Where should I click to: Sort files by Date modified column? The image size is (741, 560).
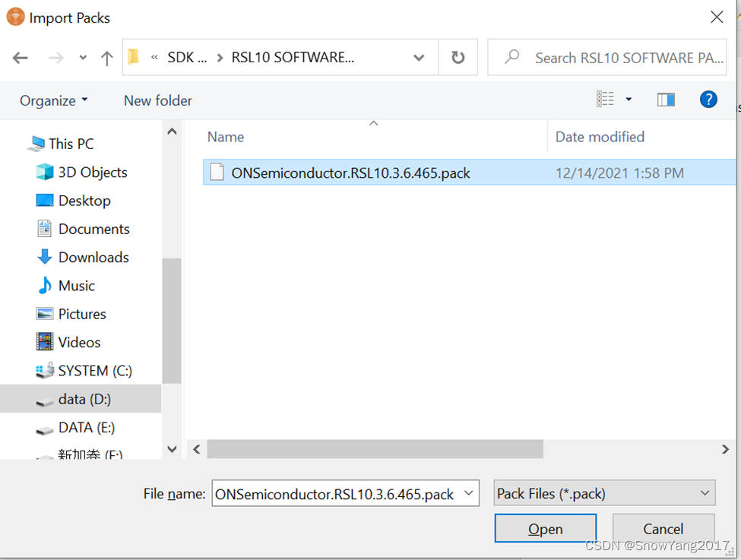(x=600, y=137)
